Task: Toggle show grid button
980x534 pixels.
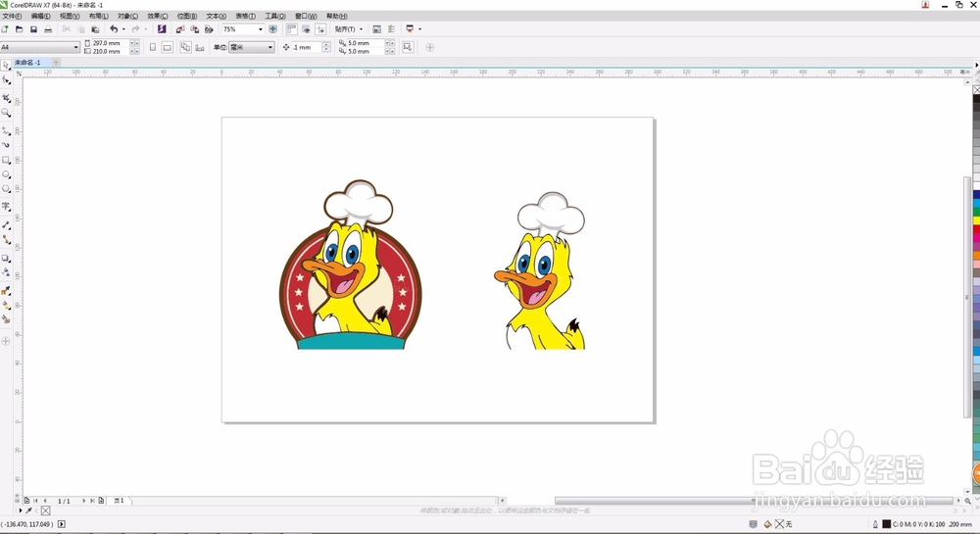Action: click(x=306, y=28)
